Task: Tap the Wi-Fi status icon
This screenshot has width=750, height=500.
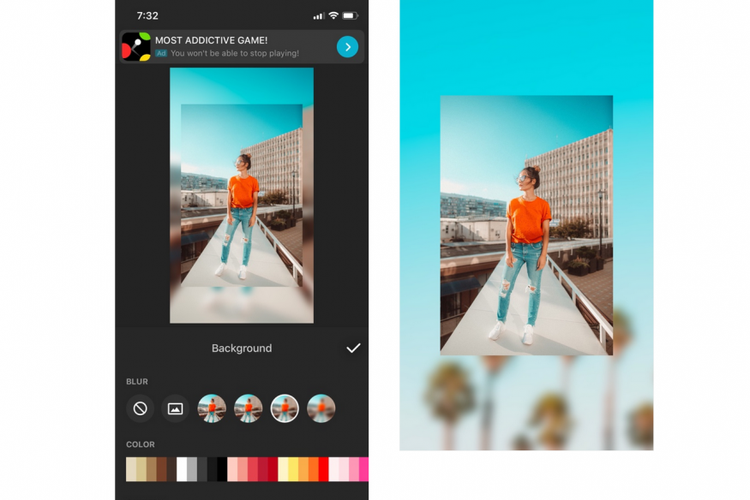Action: tap(333, 16)
